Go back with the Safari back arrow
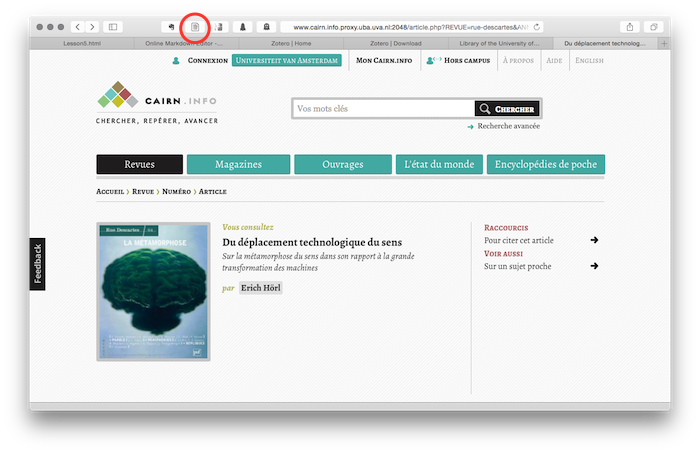 point(79,27)
